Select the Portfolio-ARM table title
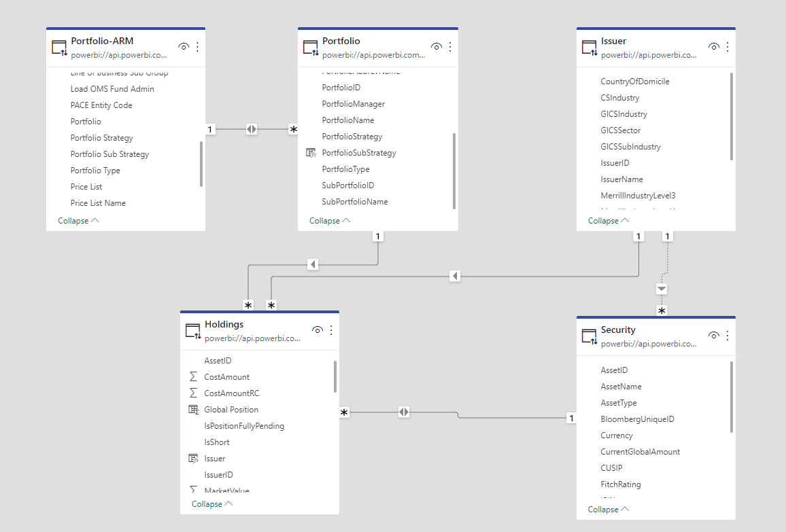 [x=102, y=41]
